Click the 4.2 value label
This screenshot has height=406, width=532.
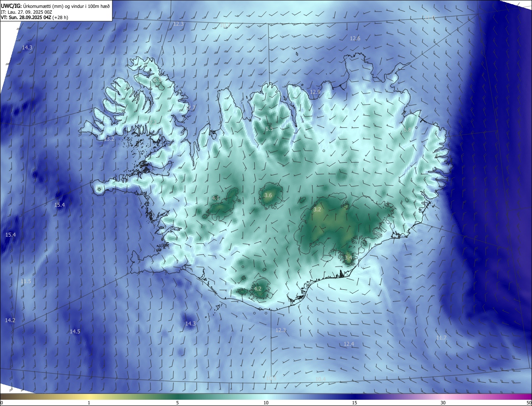257,289
